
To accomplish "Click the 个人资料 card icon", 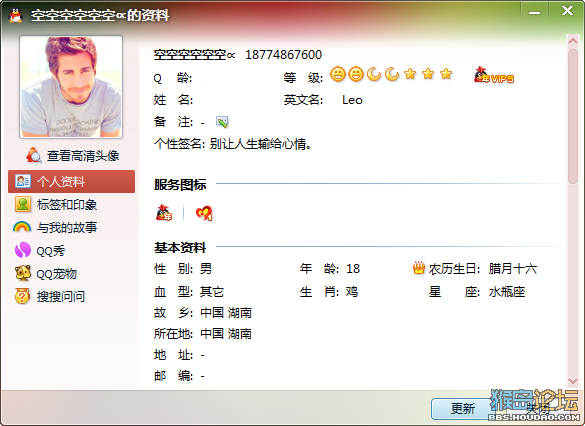I will coord(23,181).
